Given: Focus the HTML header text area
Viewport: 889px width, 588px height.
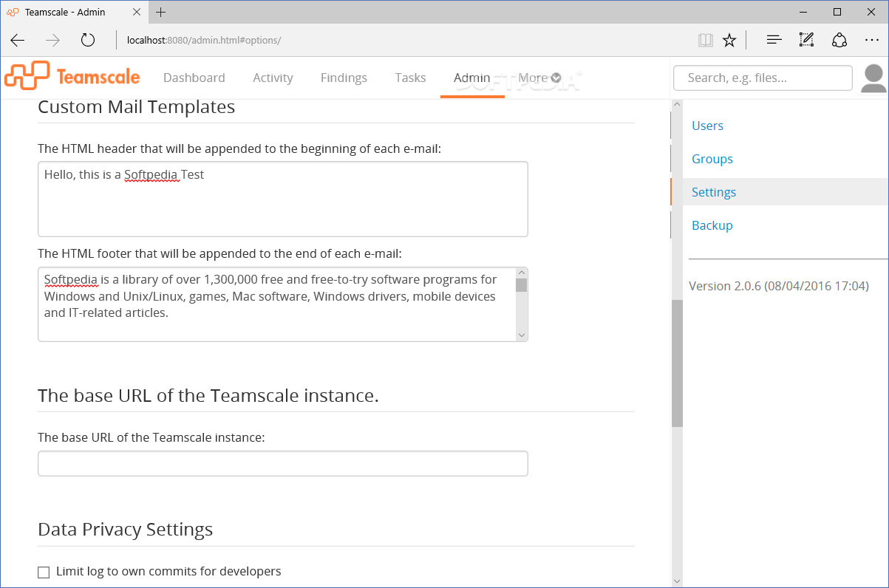Looking at the screenshot, I should 283,199.
